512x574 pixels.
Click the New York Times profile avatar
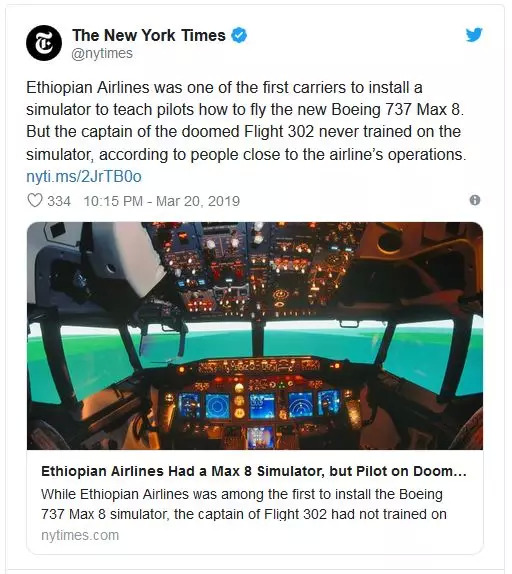pyautogui.click(x=44, y=43)
